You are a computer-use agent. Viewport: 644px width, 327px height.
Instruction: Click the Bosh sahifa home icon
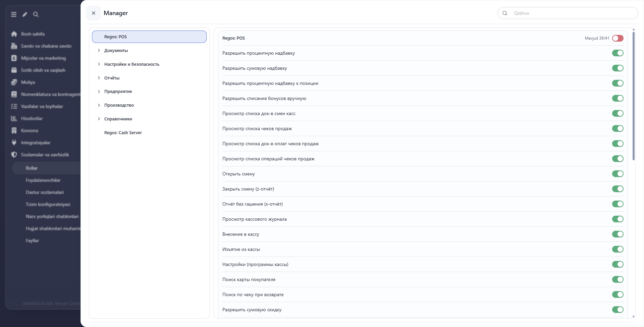click(x=14, y=34)
